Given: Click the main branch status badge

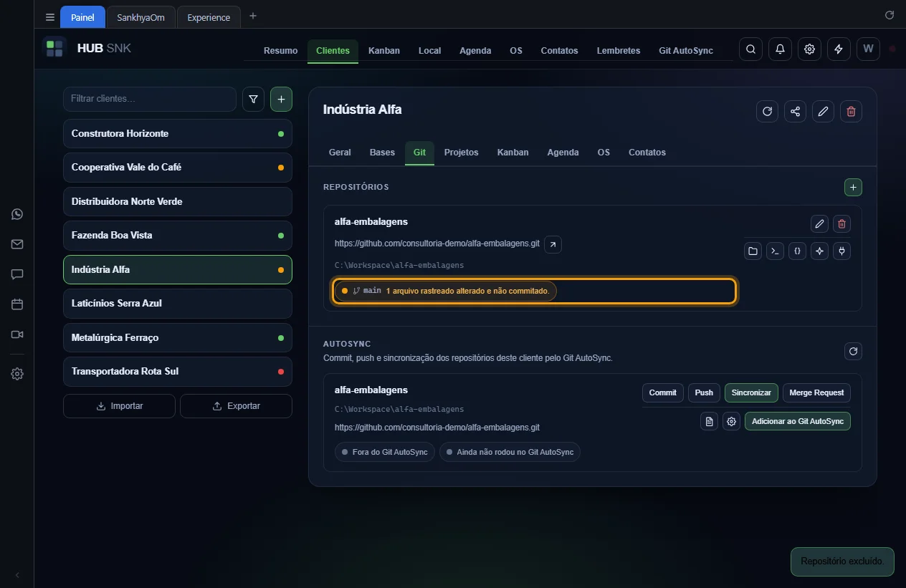Looking at the screenshot, I should pyautogui.click(x=445, y=291).
